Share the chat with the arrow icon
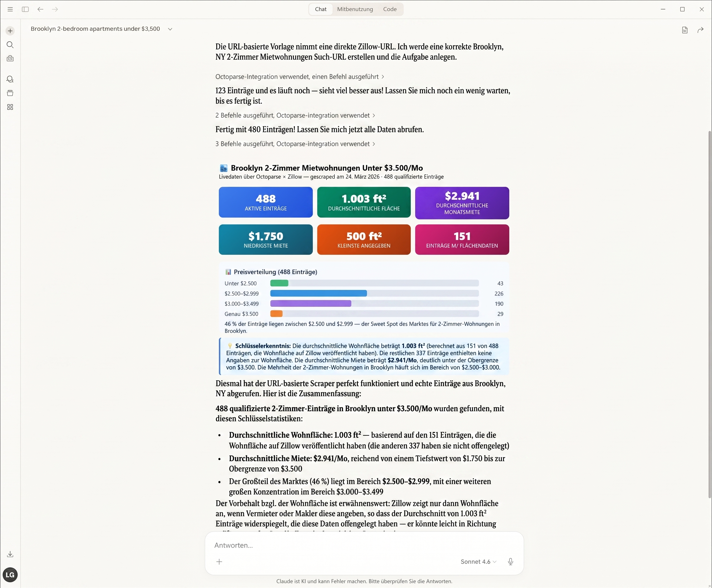This screenshot has width=712, height=588. pos(700,30)
